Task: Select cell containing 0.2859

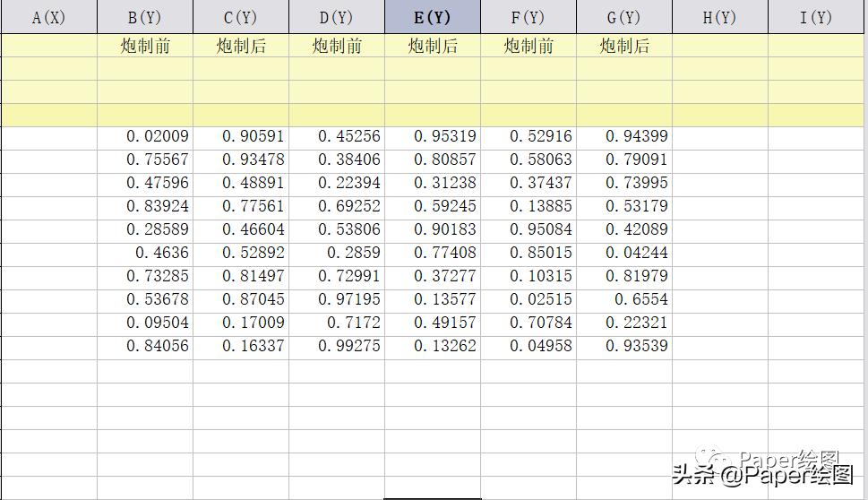Action: click(x=337, y=253)
